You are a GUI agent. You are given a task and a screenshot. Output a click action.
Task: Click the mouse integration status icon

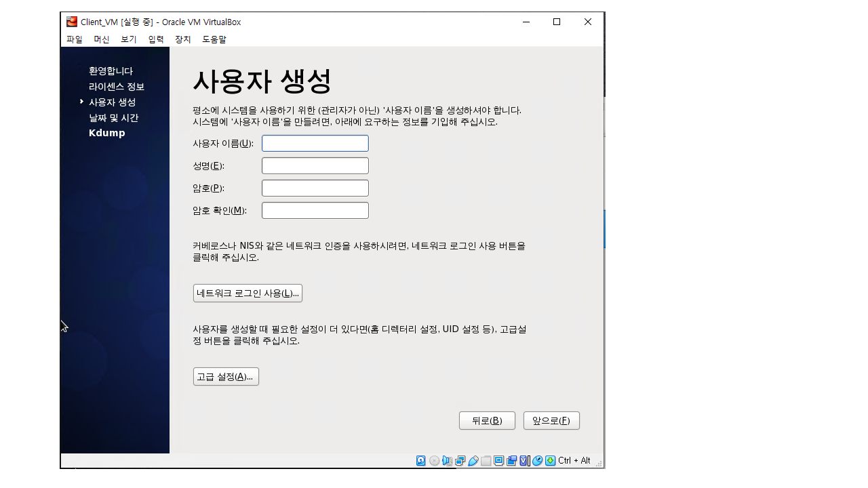coord(538,461)
